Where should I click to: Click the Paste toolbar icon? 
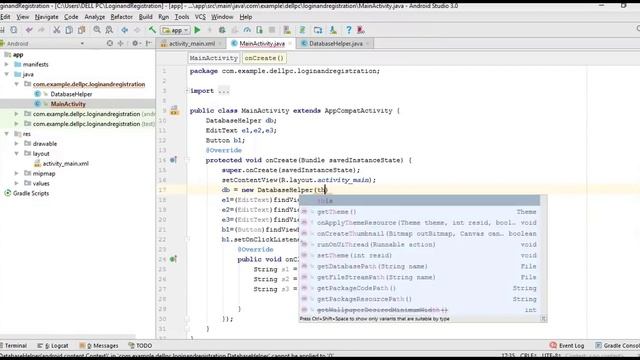[81, 30]
